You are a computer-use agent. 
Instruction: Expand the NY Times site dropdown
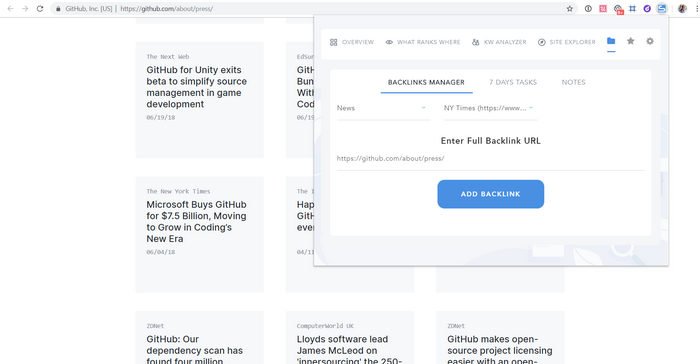491,109
